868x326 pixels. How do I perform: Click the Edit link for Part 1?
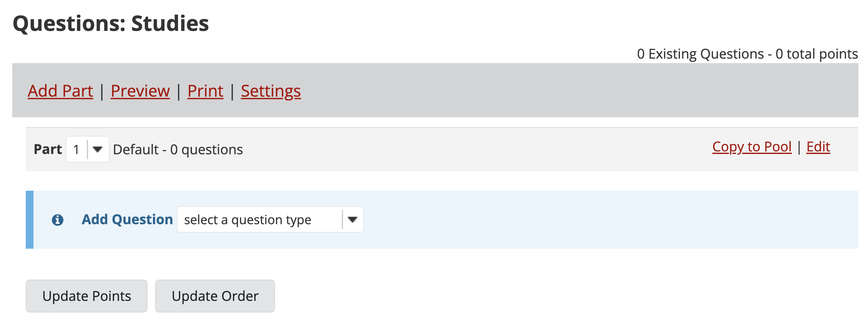coord(818,147)
